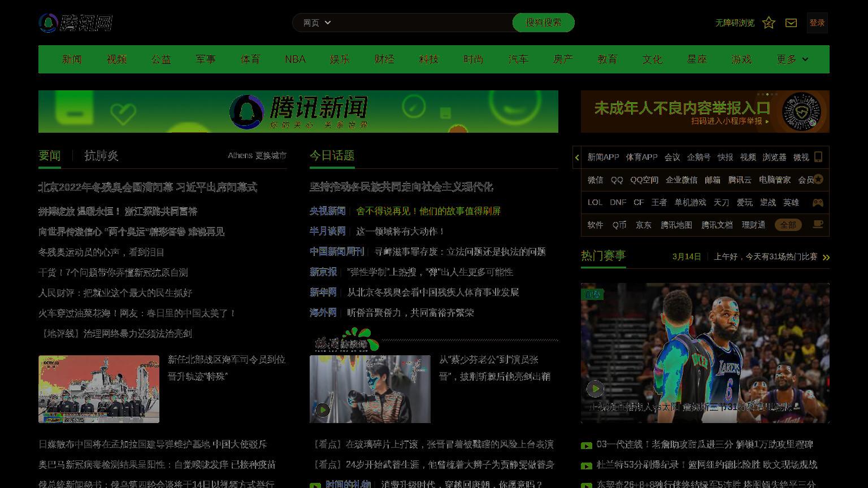Play the Lakers match video thumbnail
Image resolution: width=868 pixels, height=488 pixels.
pos(595,389)
